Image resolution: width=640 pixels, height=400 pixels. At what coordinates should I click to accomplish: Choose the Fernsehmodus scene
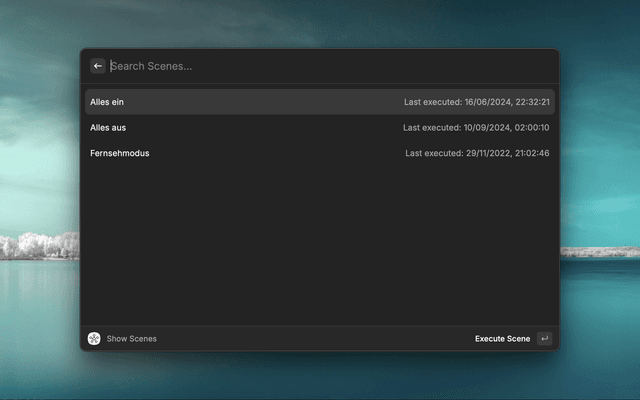click(x=119, y=153)
